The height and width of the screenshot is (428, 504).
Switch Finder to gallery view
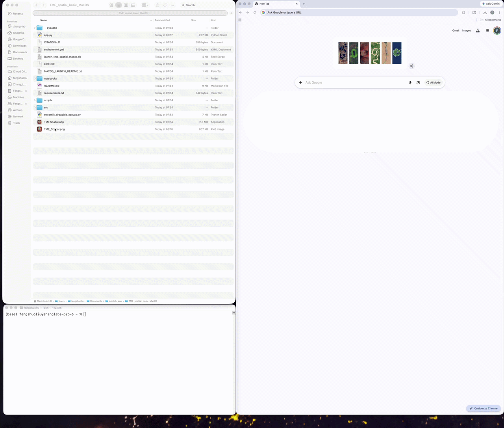(x=133, y=5)
